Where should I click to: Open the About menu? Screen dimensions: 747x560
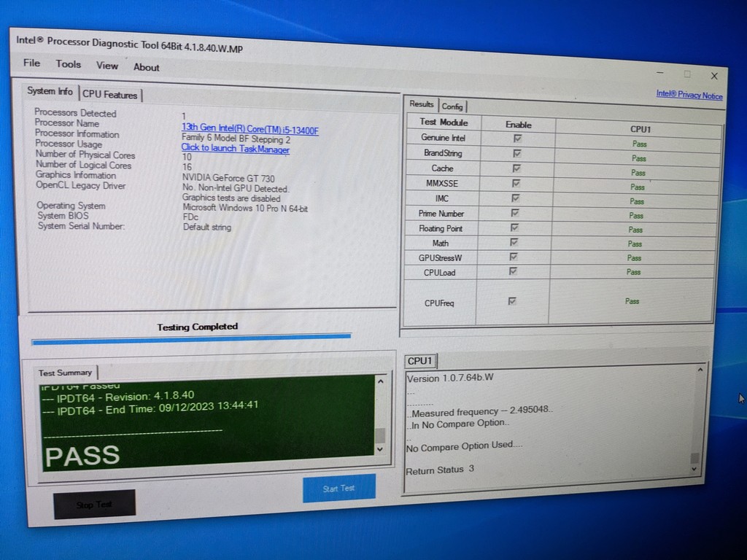coord(146,67)
